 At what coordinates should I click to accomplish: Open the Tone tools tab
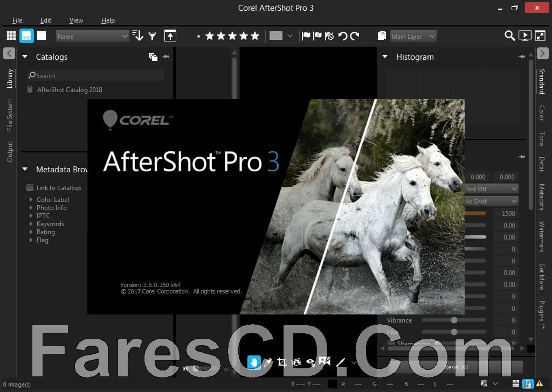(x=541, y=138)
